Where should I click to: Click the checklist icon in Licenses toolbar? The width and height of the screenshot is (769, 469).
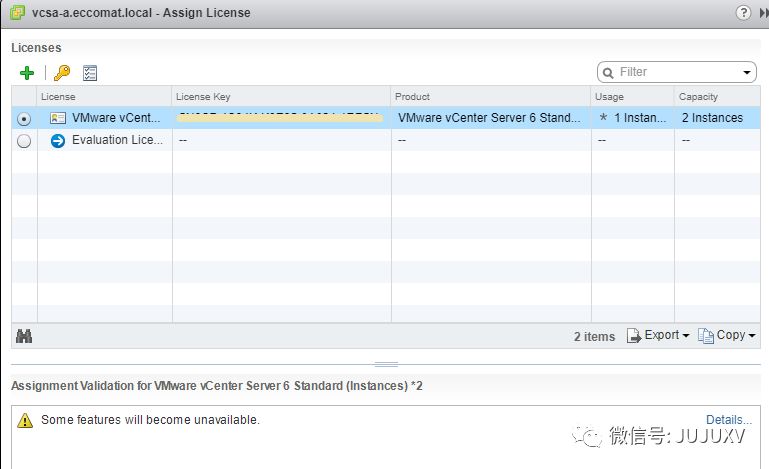coord(90,73)
